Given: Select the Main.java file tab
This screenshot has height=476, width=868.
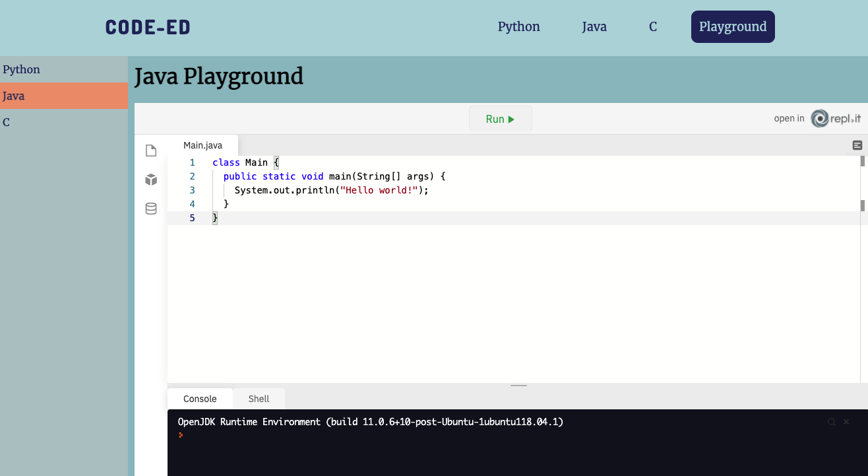Looking at the screenshot, I should [x=202, y=145].
